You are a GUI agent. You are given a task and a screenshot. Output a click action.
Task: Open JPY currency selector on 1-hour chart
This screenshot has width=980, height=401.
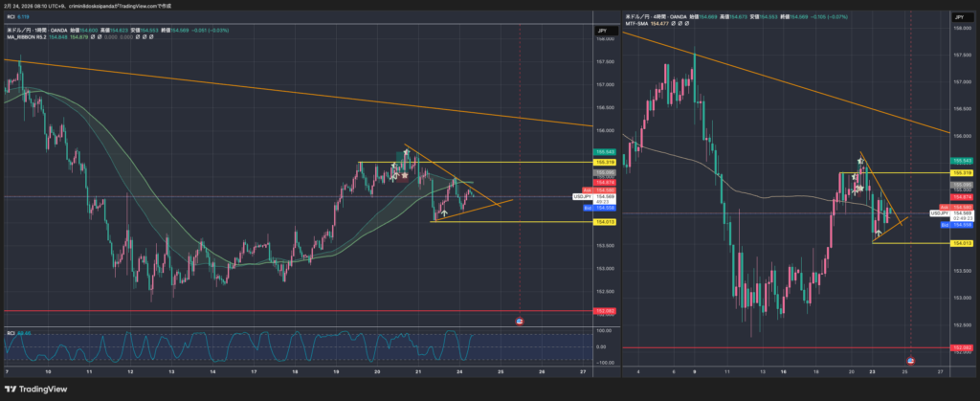point(603,31)
